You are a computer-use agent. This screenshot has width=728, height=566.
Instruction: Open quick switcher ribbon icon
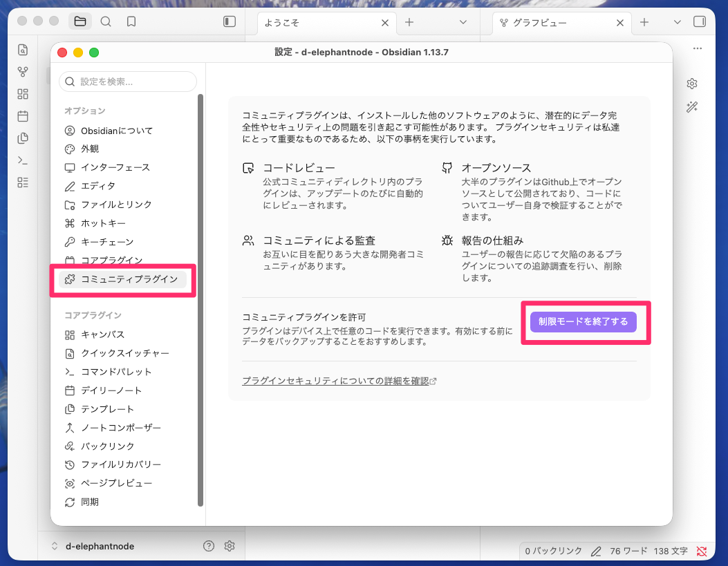click(23, 50)
